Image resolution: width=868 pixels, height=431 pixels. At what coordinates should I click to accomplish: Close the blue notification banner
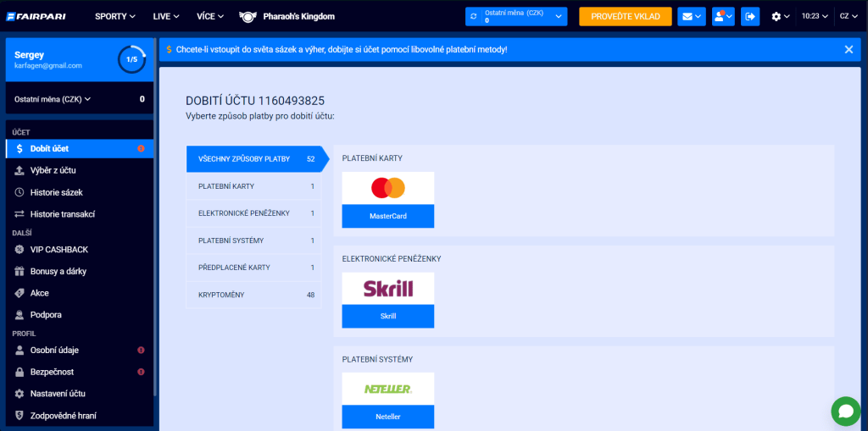pos(849,50)
